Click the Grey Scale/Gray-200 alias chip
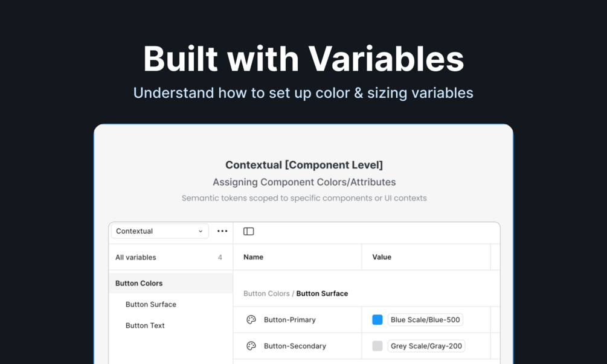The image size is (607, 364). coord(426,346)
